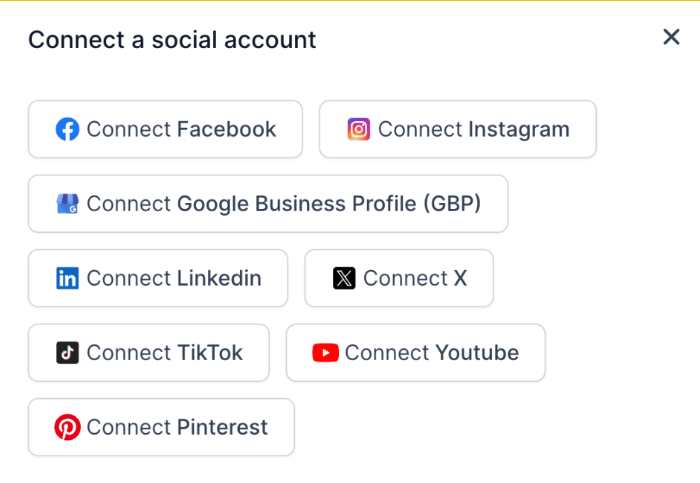Click the '(GBP)' text in Google button

point(451,204)
